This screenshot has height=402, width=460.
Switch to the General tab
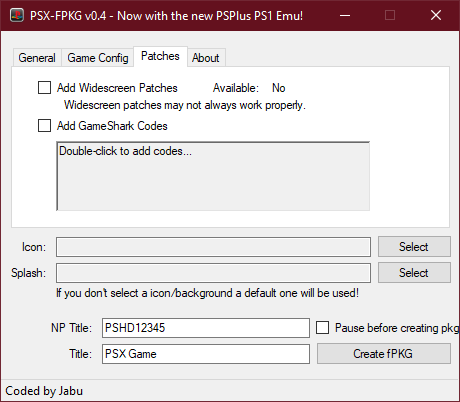pos(37,58)
